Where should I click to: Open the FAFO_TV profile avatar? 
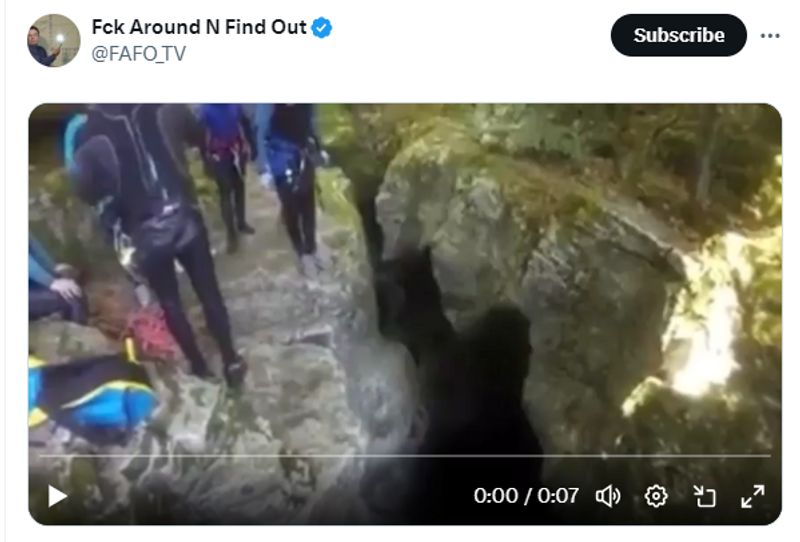tap(54, 40)
